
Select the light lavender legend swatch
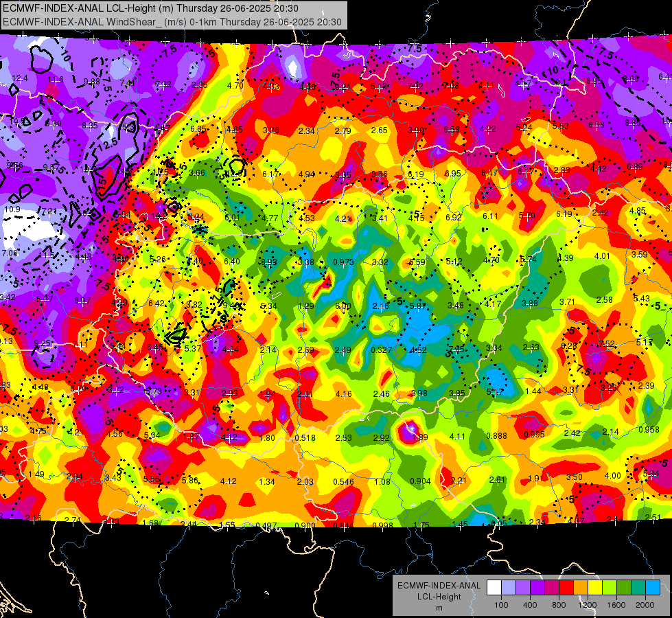coord(508,588)
